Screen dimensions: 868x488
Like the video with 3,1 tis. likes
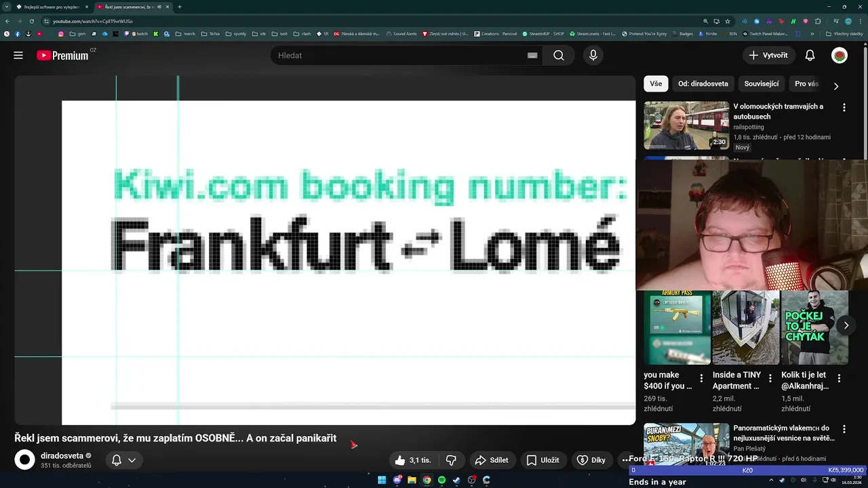pyautogui.click(x=413, y=460)
